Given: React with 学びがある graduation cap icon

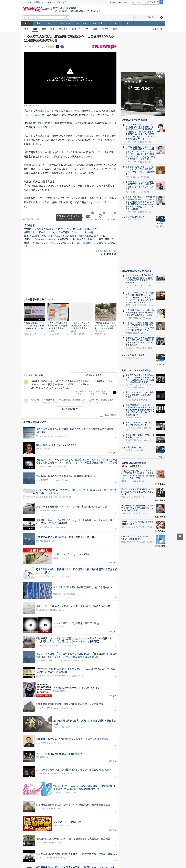Looking at the screenshot, I should [x=89, y=216].
